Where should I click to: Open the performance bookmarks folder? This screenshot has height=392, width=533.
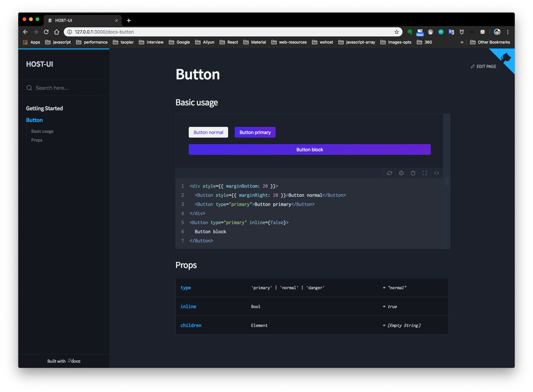92,42
